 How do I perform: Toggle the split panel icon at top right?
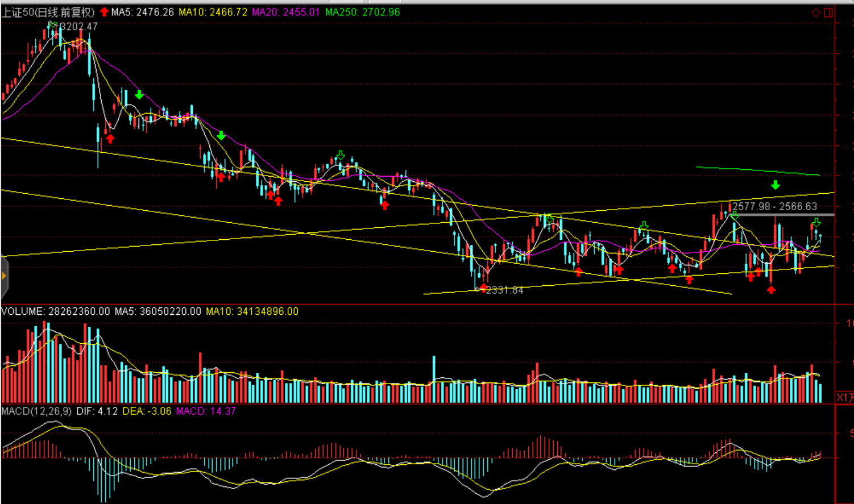[828, 13]
